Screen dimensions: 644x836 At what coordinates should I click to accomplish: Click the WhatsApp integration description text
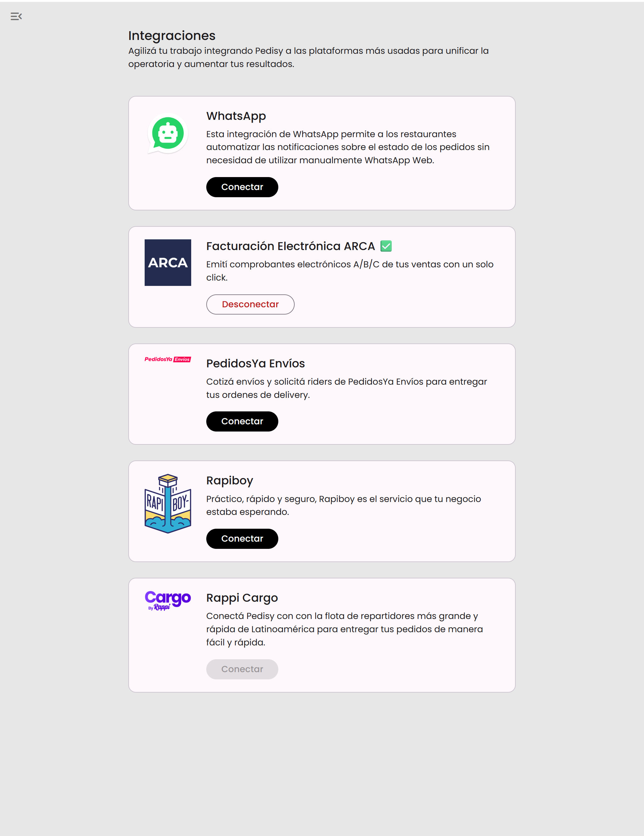(347, 147)
